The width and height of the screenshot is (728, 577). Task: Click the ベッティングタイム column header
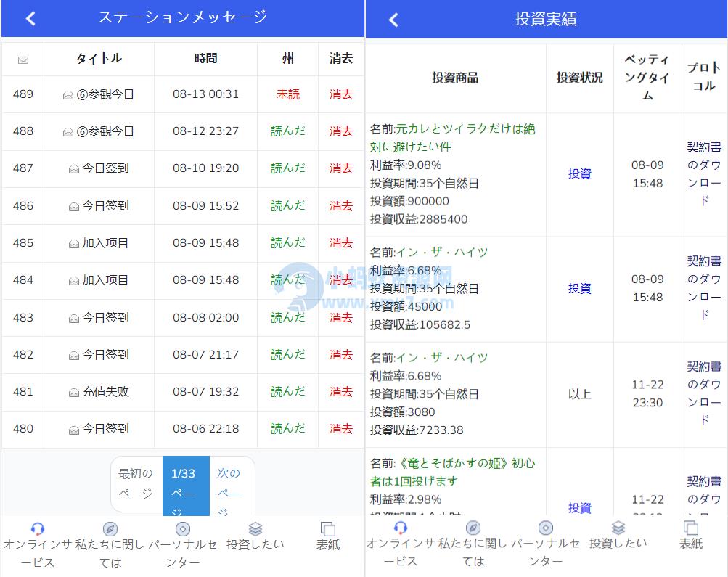(647, 78)
